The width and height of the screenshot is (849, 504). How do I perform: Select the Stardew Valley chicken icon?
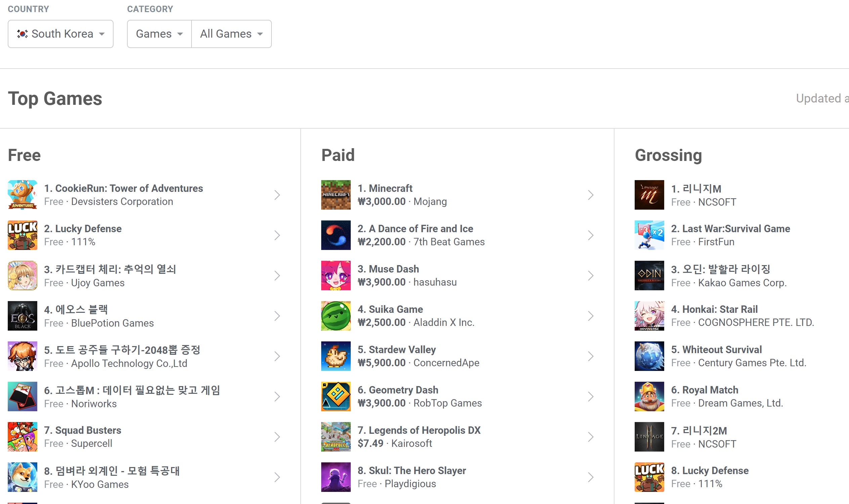coord(336,356)
